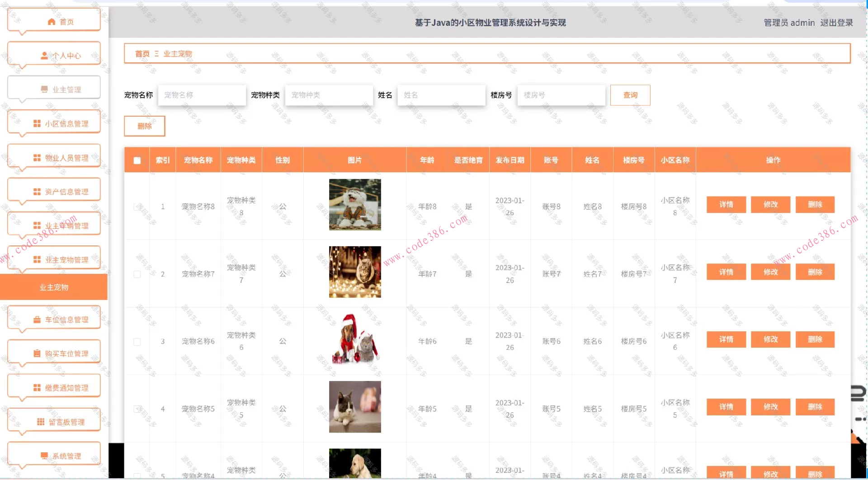
Task: Focus the 宠物名称 search input field
Action: point(202,95)
